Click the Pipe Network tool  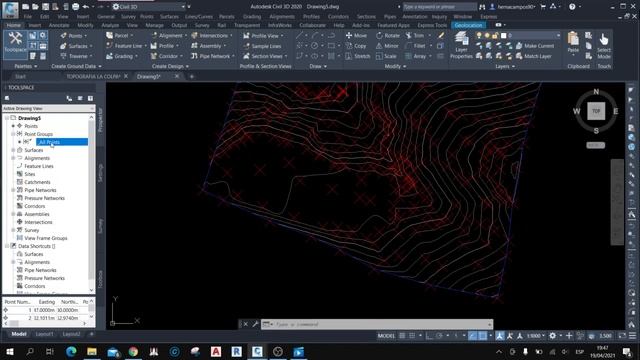click(212, 56)
